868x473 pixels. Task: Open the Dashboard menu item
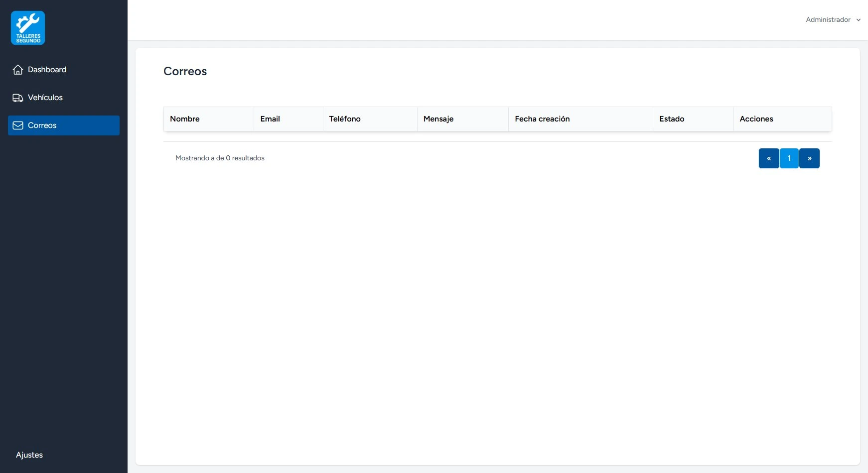tap(64, 70)
